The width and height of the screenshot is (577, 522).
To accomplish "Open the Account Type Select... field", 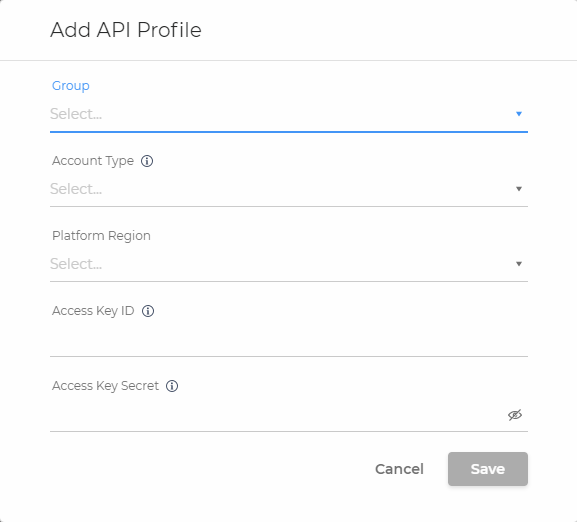I will tap(289, 189).
